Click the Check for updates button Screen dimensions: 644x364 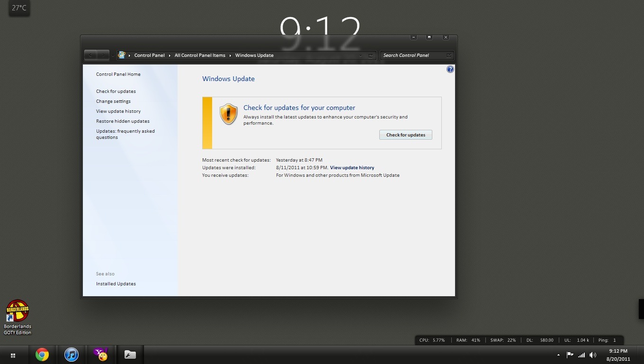coord(406,135)
